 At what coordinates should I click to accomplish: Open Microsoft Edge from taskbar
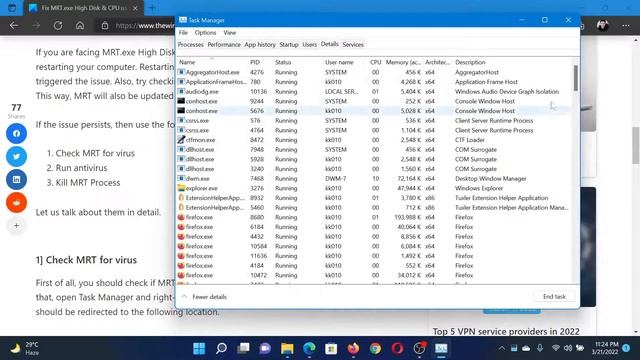309,348
